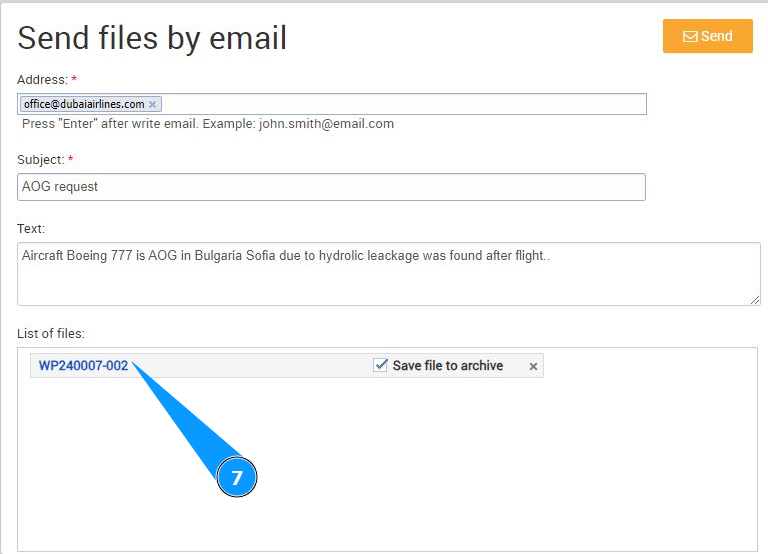The image size is (768, 554).
Task: Select the office@dubaiairlines.com recipient tag
Action: (x=83, y=104)
